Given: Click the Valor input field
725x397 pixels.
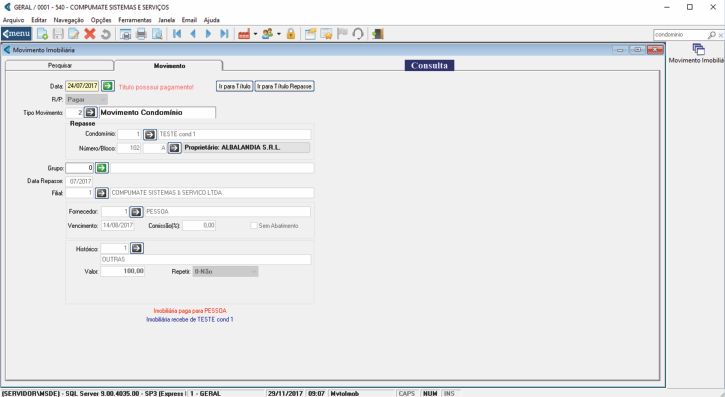Looking at the screenshot, I should (123, 271).
